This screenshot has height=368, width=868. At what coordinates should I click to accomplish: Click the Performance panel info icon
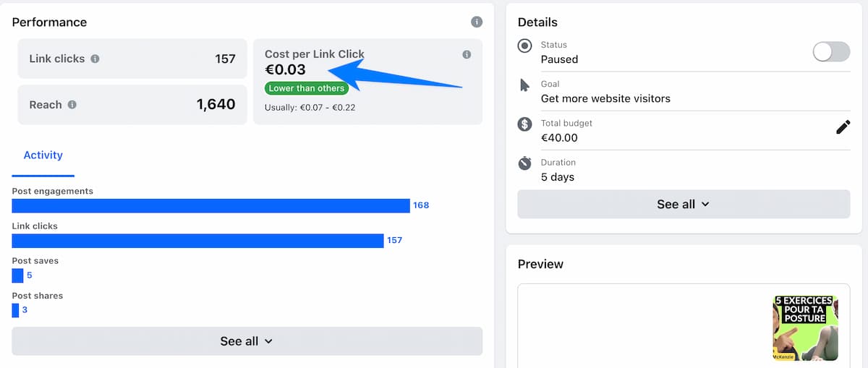[477, 22]
